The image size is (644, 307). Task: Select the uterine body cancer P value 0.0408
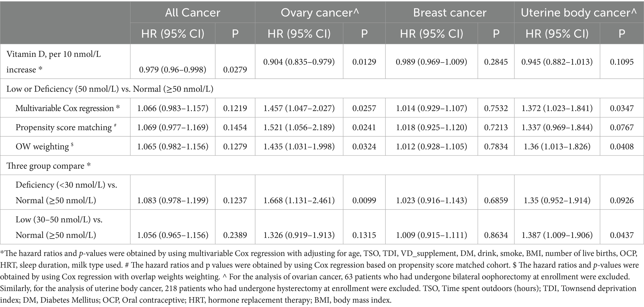pyautogui.click(x=622, y=146)
